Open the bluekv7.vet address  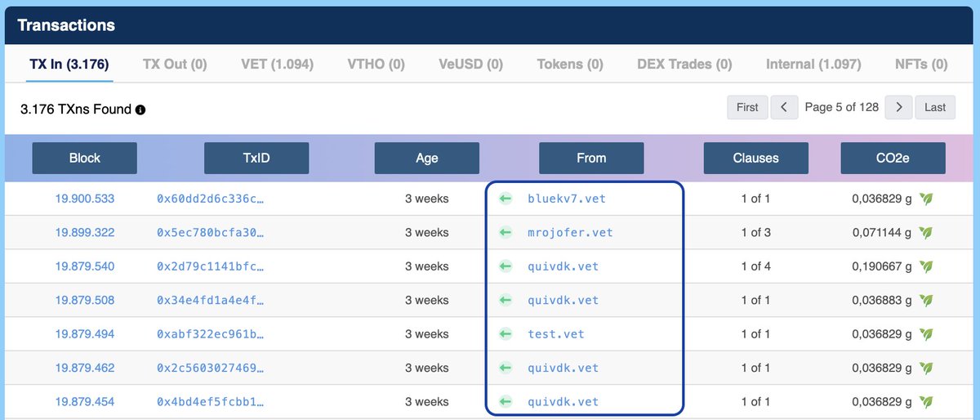pyautogui.click(x=567, y=199)
